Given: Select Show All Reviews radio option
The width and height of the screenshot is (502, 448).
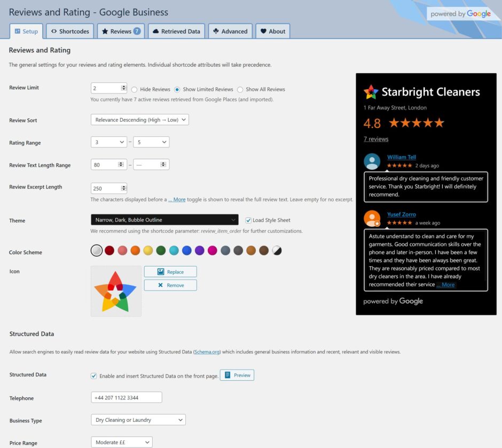Looking at the screenshot, I should pyautogui.click(x=240, y=90).
